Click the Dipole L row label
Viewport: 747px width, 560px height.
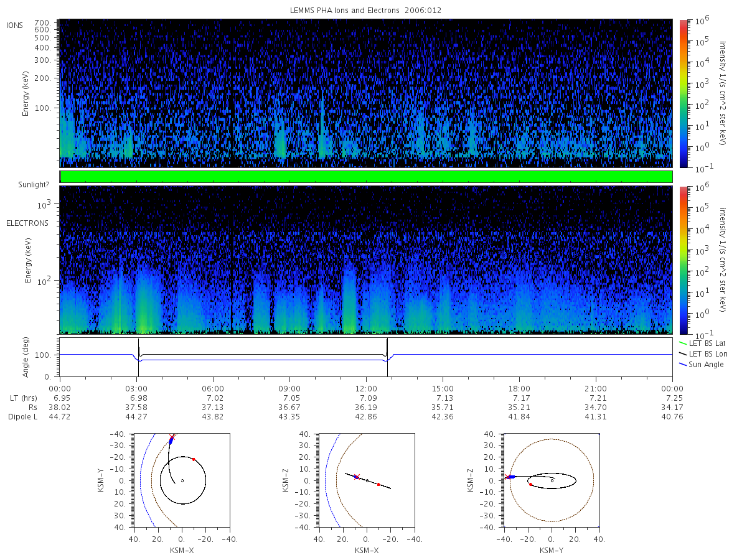coord(22,416)
